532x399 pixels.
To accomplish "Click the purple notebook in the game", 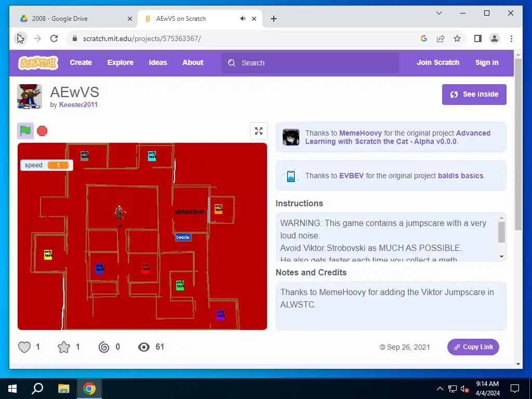I will point(220,314).
